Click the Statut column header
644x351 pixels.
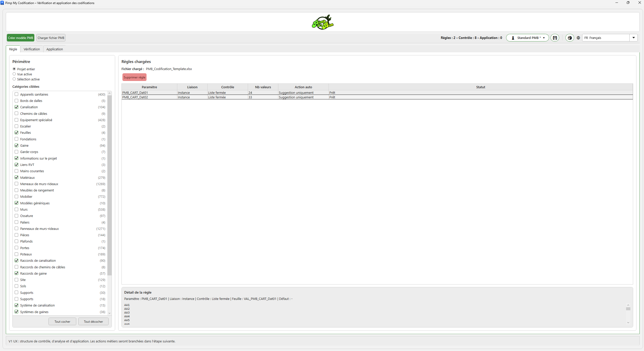tap(481, 87)
